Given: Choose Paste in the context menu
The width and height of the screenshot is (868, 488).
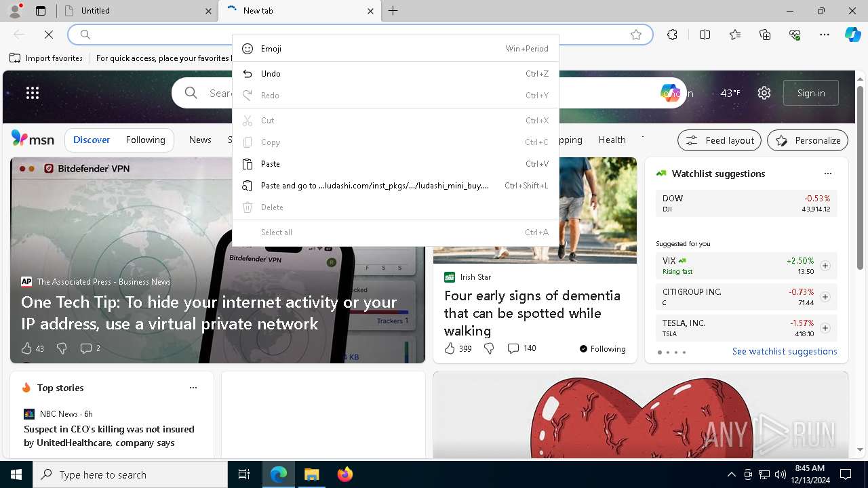Looking at the screenshot, I should pos(395,164).
